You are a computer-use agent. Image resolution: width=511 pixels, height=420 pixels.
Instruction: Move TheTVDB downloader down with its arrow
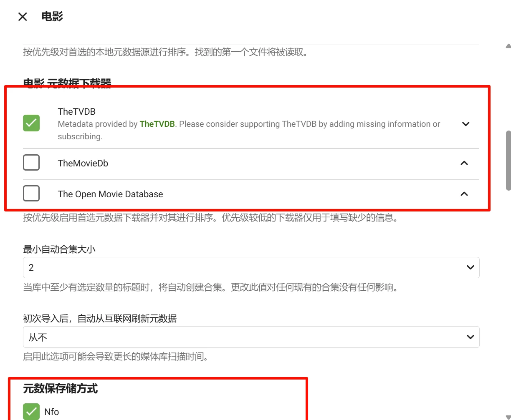pyautogui.click(x=465, y=124)
